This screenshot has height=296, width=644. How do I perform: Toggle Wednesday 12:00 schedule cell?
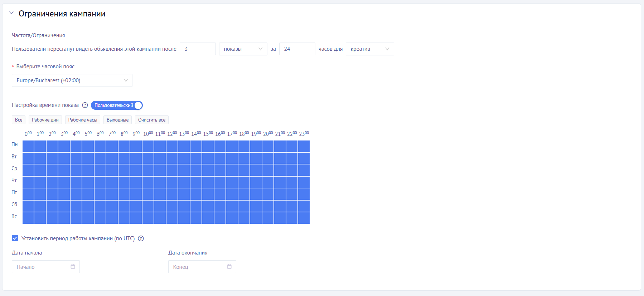[x=172, y=170]
